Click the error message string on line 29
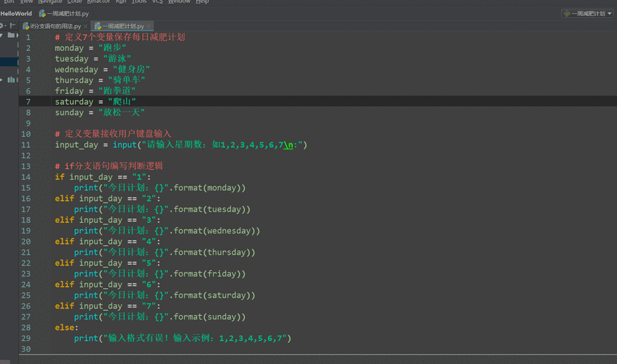 194,338
